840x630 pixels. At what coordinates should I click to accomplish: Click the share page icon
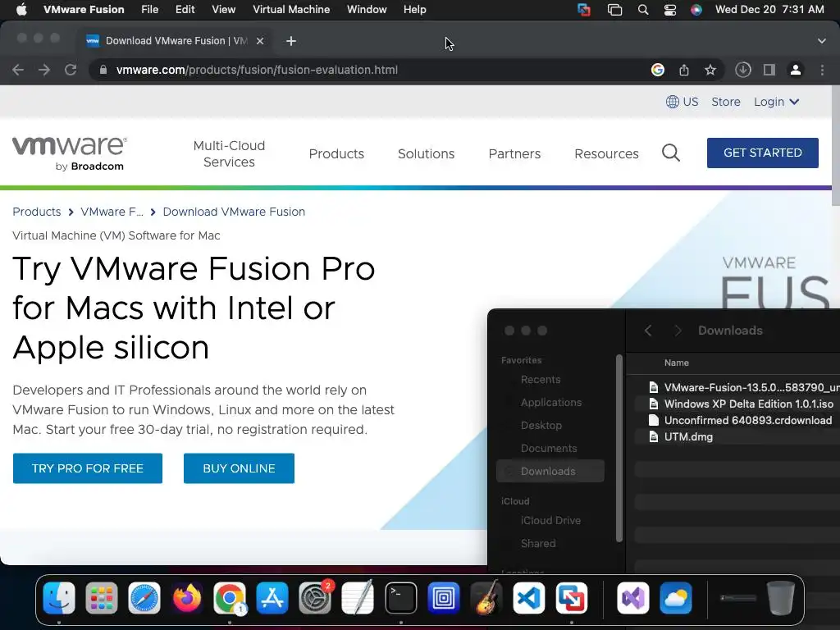(x=684, y=70)
